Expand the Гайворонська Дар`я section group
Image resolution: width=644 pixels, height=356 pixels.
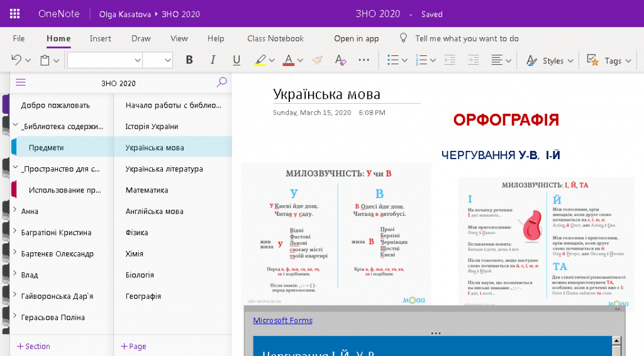(15, 295)
